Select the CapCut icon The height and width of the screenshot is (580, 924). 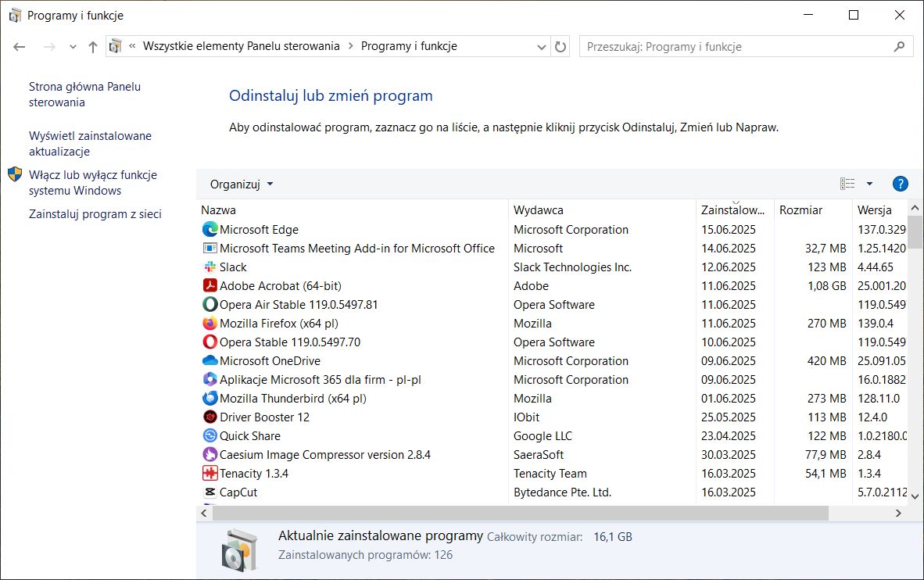pos(210,492)
